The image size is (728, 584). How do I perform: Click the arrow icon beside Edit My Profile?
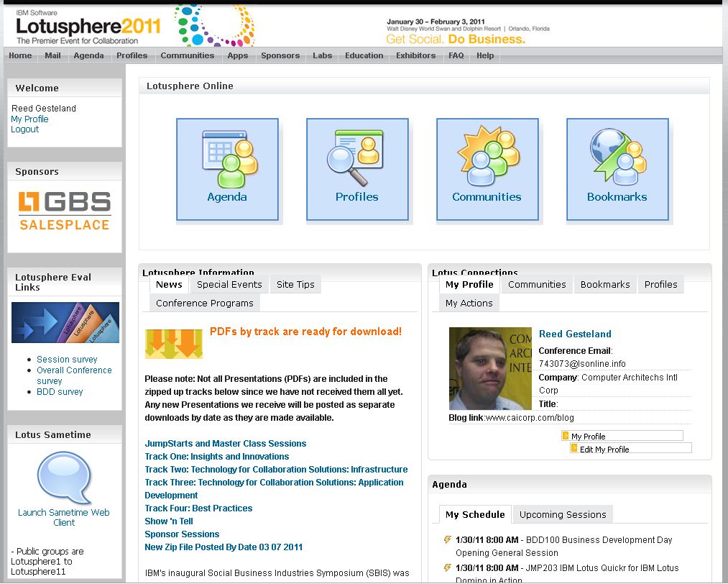tap(574, 449)
